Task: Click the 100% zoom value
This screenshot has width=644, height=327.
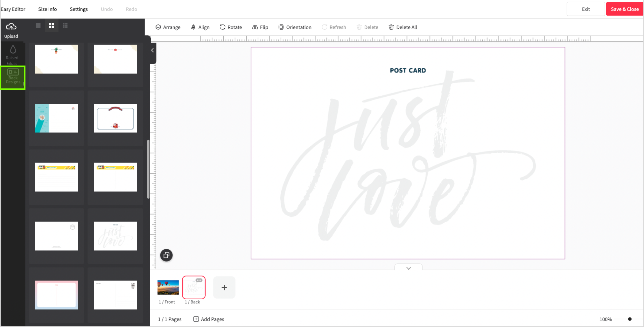Action: click(x=605, y=319)
